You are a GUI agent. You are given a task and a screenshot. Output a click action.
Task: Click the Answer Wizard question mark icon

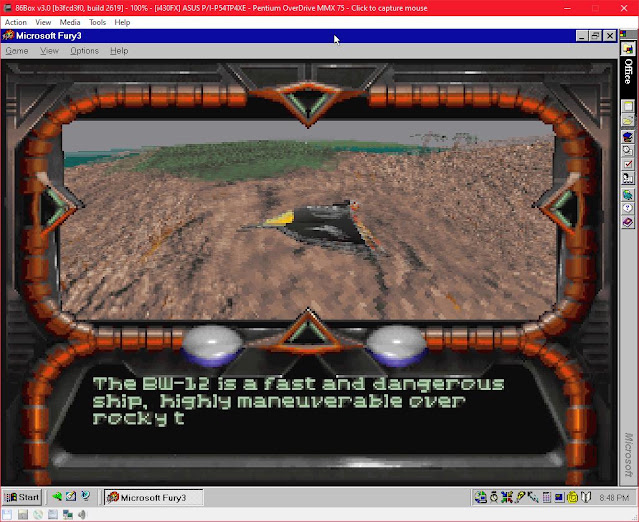(628, 208)
